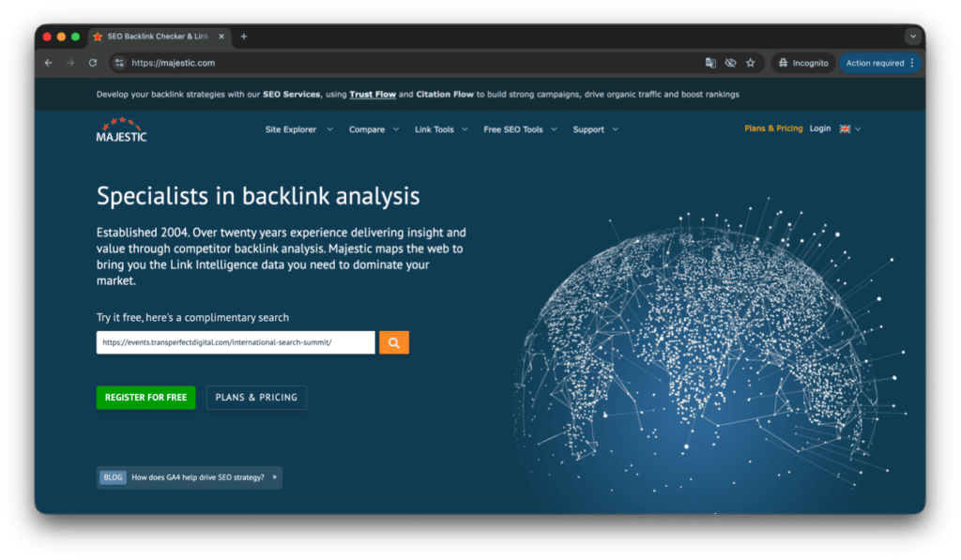Click the tracking protection eye icon
The width and height of the screenshot is (961, 560).
click(730, 63)
